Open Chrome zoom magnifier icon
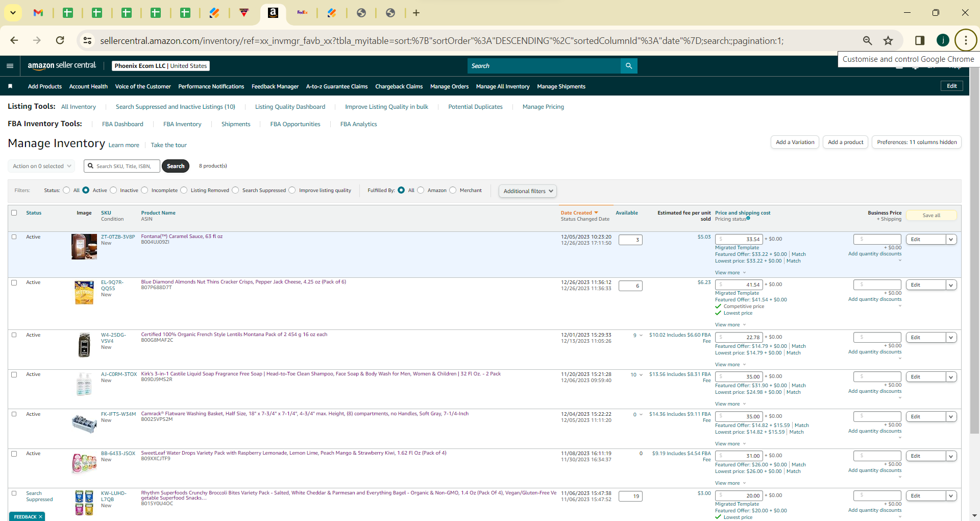Screen dimensions: 980x521 point(867,40)
